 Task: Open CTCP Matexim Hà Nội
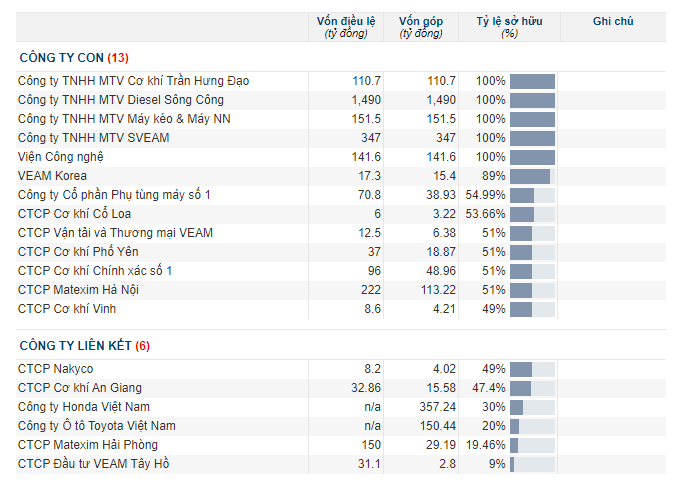click(78, 290)
